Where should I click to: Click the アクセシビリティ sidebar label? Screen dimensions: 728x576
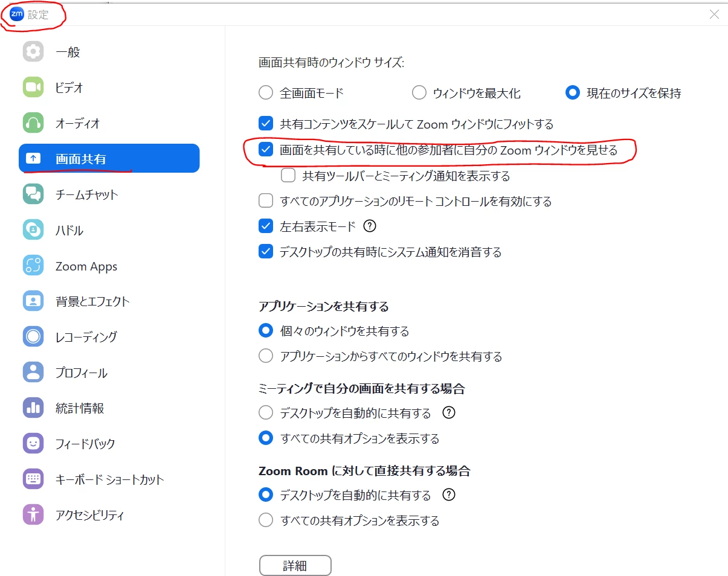[90, 515]
